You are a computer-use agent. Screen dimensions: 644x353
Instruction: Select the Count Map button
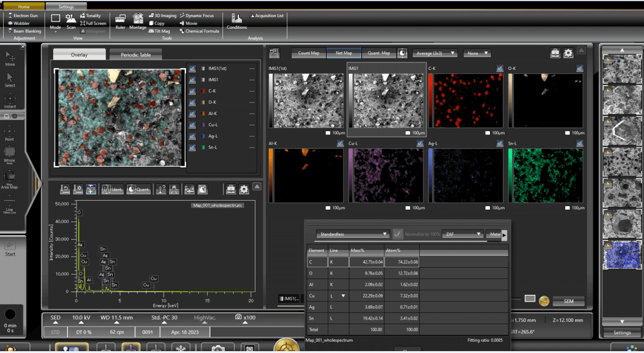coord(309,53)
